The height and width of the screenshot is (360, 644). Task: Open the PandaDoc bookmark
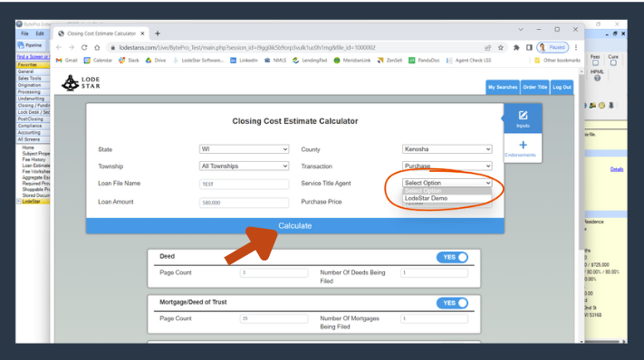coord(424,61)
